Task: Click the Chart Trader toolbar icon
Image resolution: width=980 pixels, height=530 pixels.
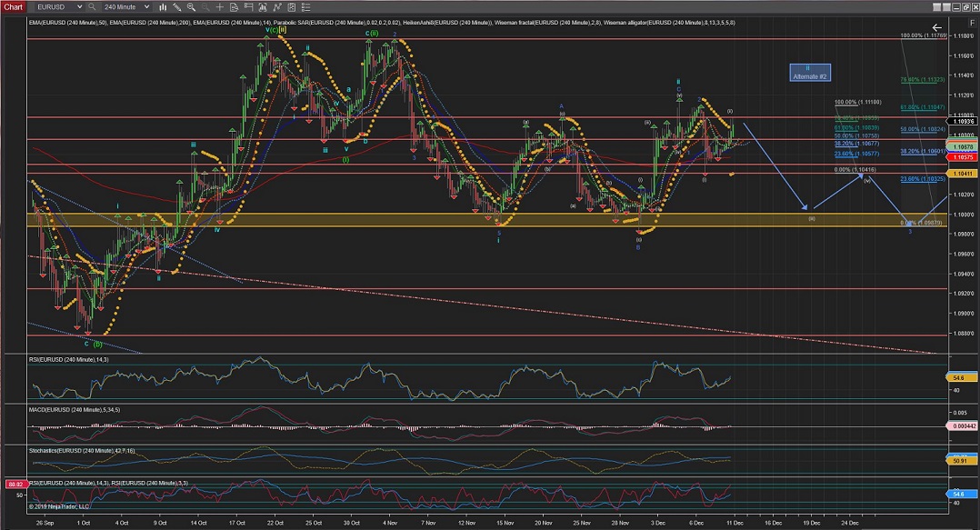Action: pyautogui.click(x=248, y=7)
